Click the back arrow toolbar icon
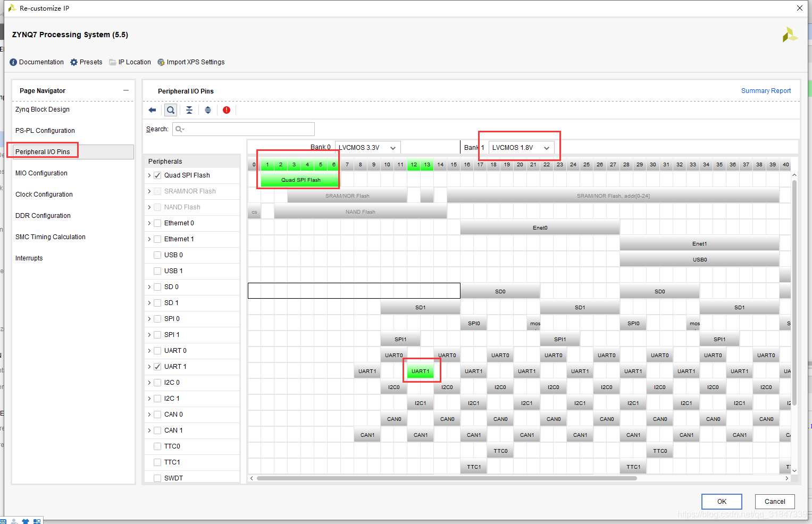The height and width of the screenshot is (524, 812). point(152,110)
